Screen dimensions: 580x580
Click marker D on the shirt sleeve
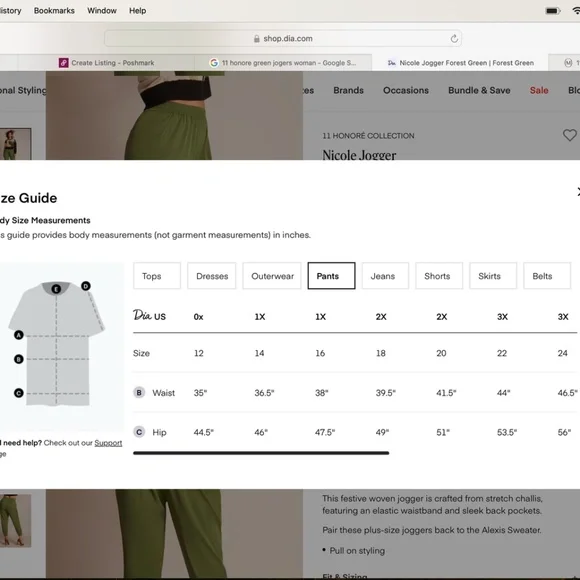tap(86, 286)
